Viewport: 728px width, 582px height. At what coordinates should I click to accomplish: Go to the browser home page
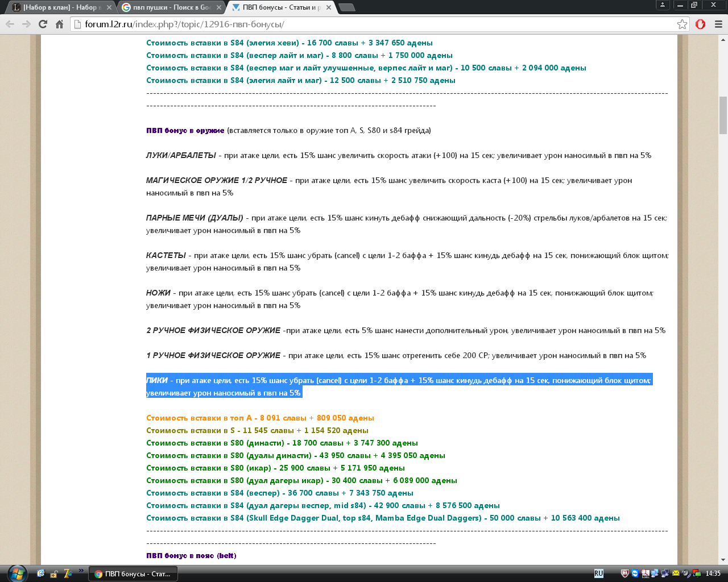tap(59, 24)
